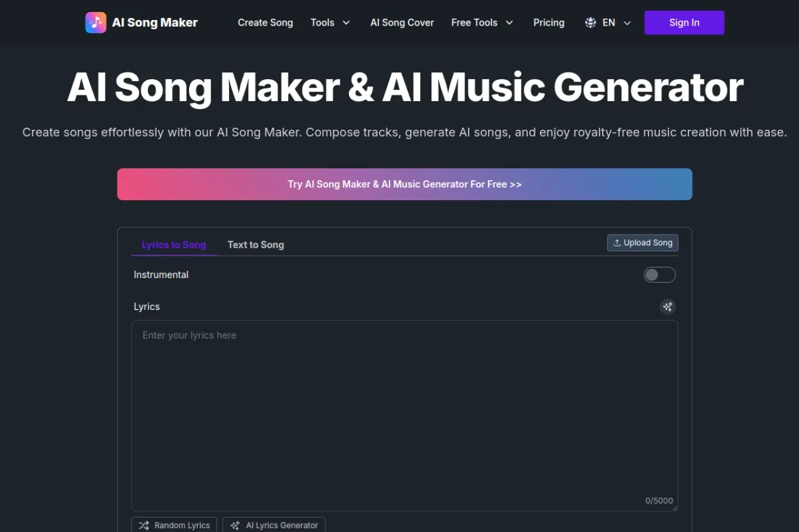Expand the Tools dropdown chevron

point(346,22)
